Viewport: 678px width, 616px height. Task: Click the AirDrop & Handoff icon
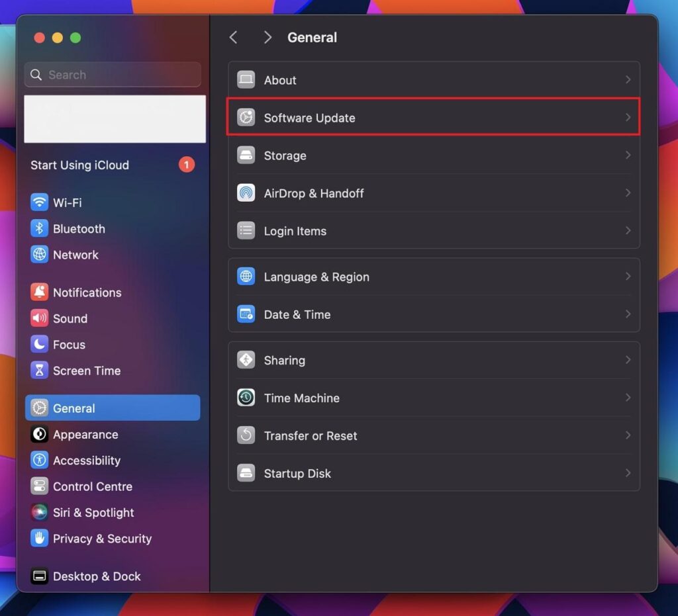(x=246, y=193)
